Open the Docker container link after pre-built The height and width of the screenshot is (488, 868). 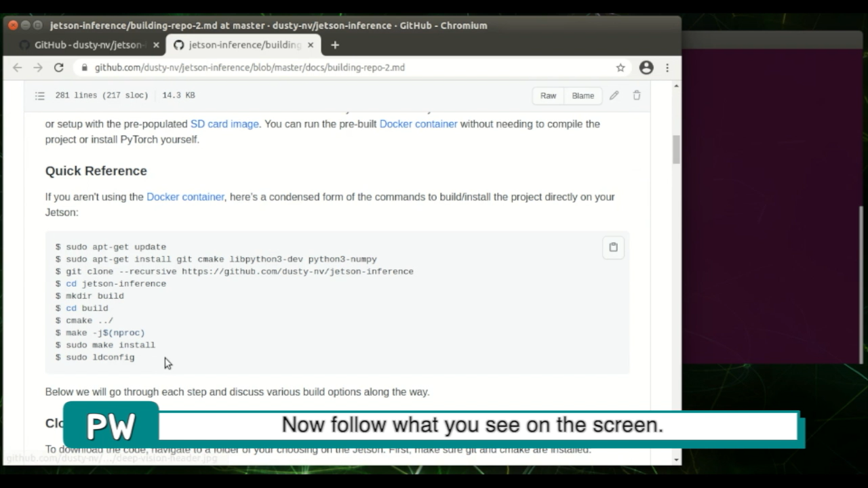pos(418,124)
